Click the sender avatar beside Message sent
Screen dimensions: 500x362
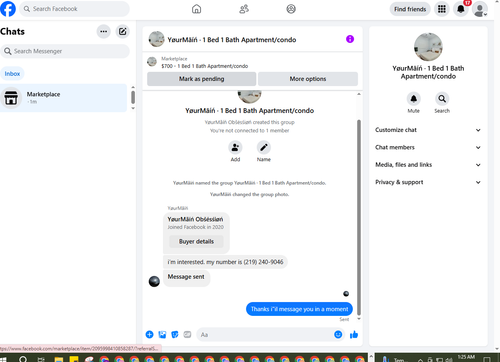click(x=154, y=281)
